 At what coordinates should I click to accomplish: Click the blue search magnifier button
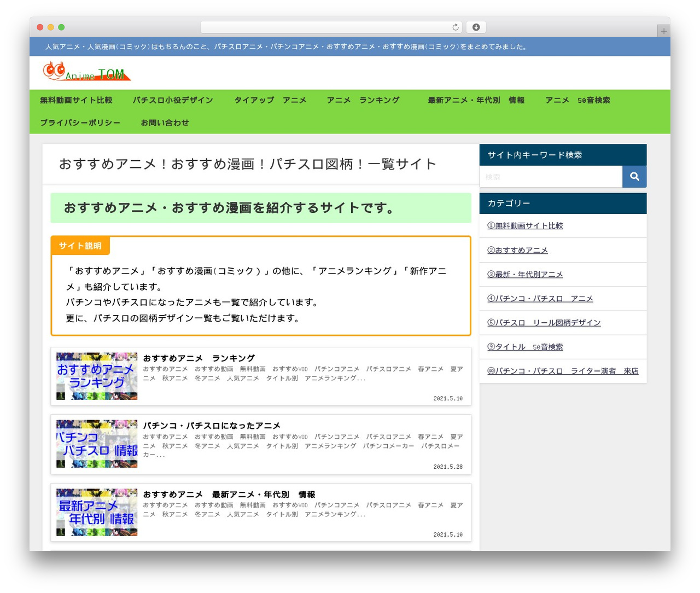[x=634, y=177]
